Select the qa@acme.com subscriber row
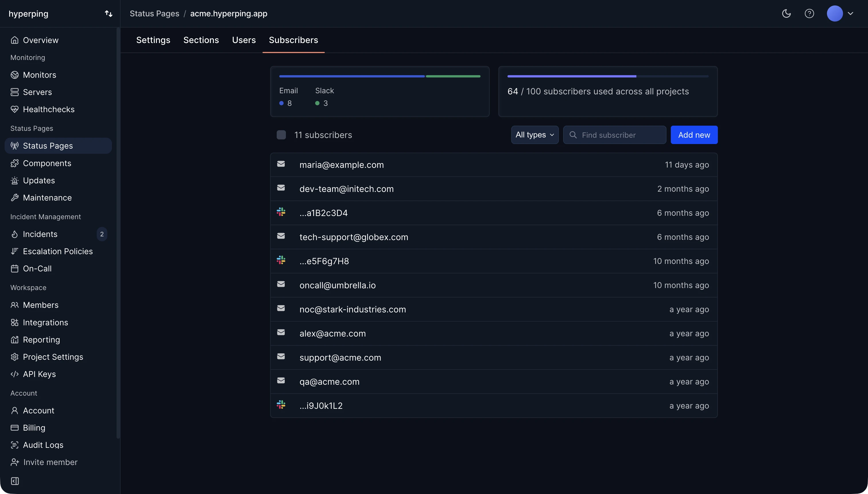Viewport: 868px width, 494px height. [494, 381]
